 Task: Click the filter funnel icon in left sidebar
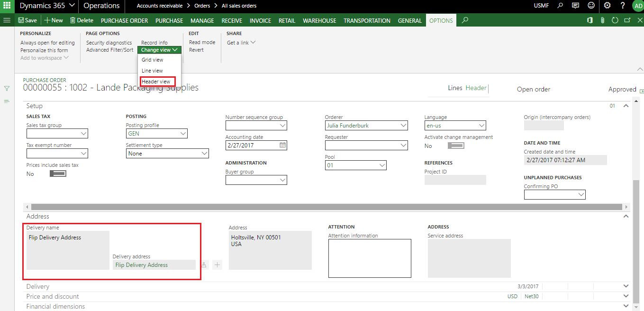(x=7, y=88)
